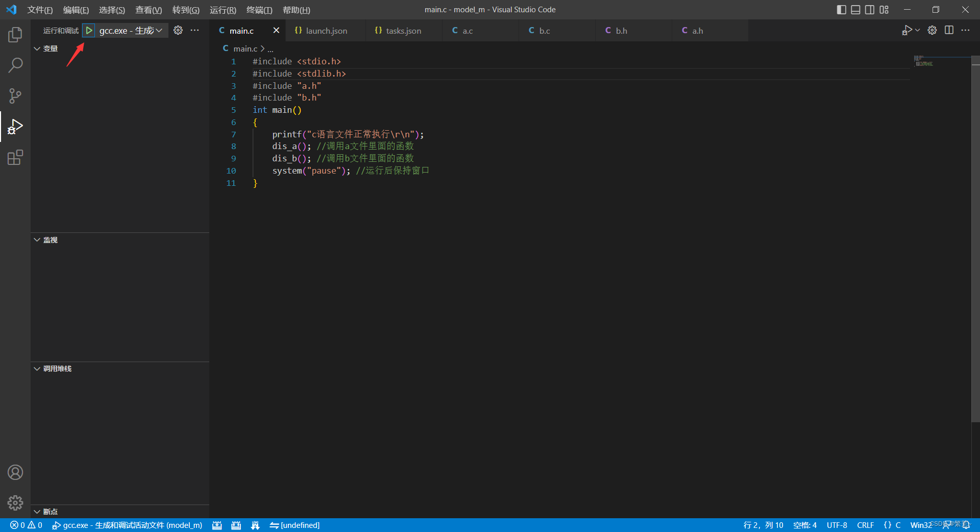The image size is (980, 532).
Task: Open the Run and Debug view
Action: [x=15, y=127]
